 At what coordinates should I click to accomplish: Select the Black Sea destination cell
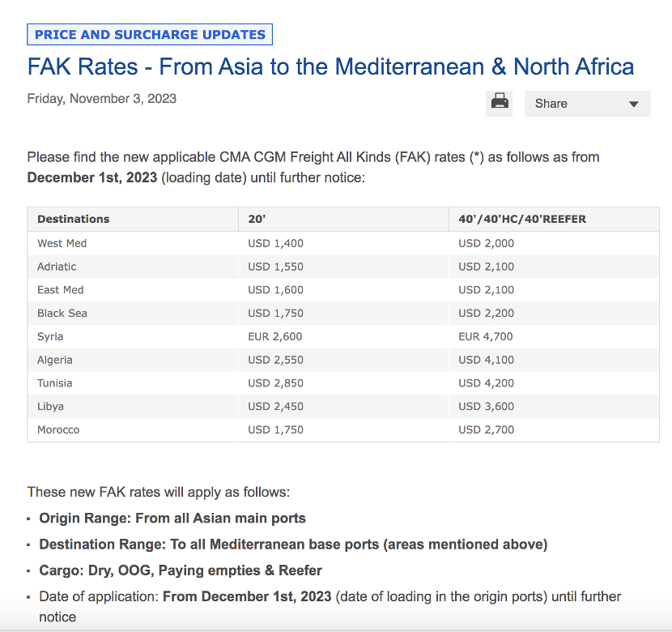point(62,313)
